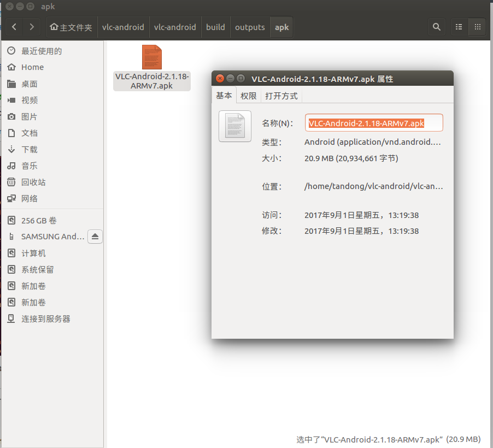Open 系统保留 volume in sidebar
Screen dimensions: 493x448
[52, 269]
